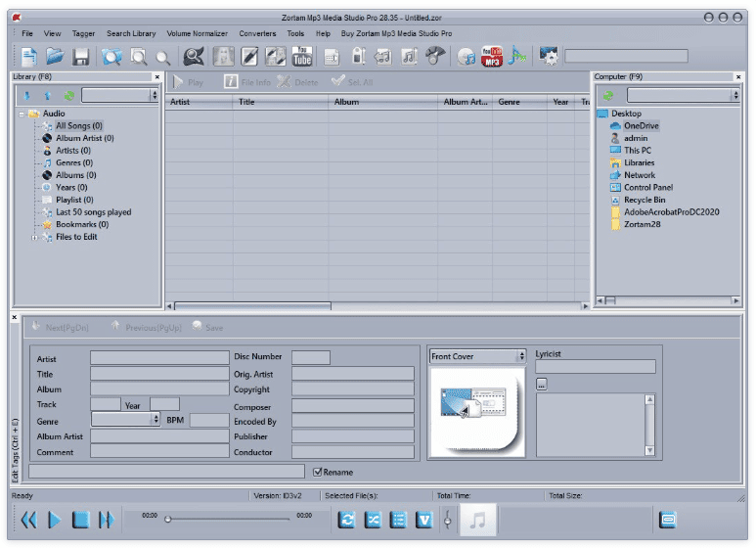
Task: Open the Tagger menu
Action: point(83,34)
